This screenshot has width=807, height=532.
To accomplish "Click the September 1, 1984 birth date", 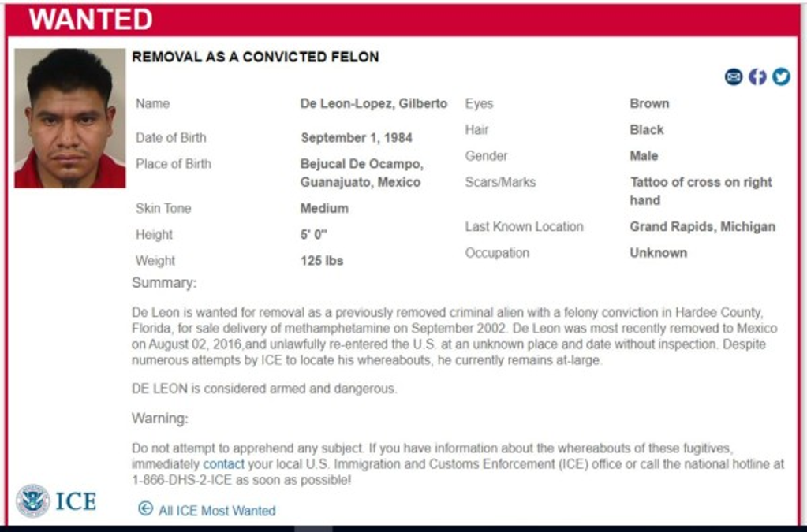I will pyautogui.click(x=357, y=137).
